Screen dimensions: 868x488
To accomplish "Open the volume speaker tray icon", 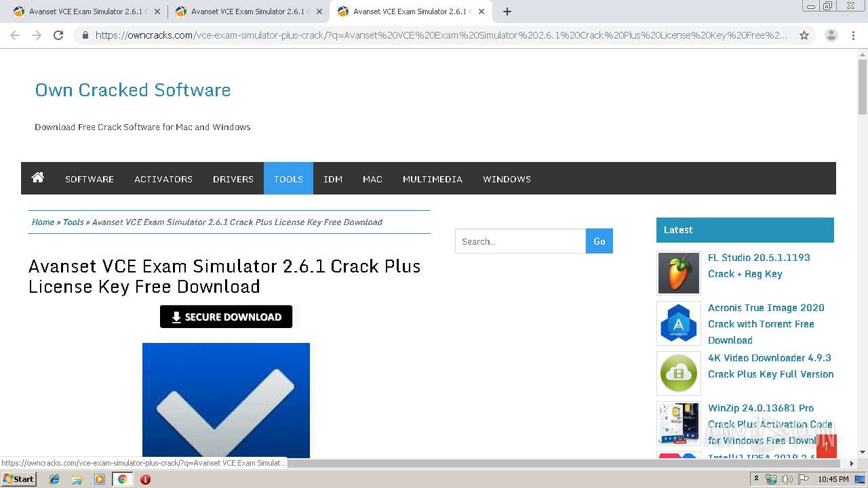I will [787, 479].
